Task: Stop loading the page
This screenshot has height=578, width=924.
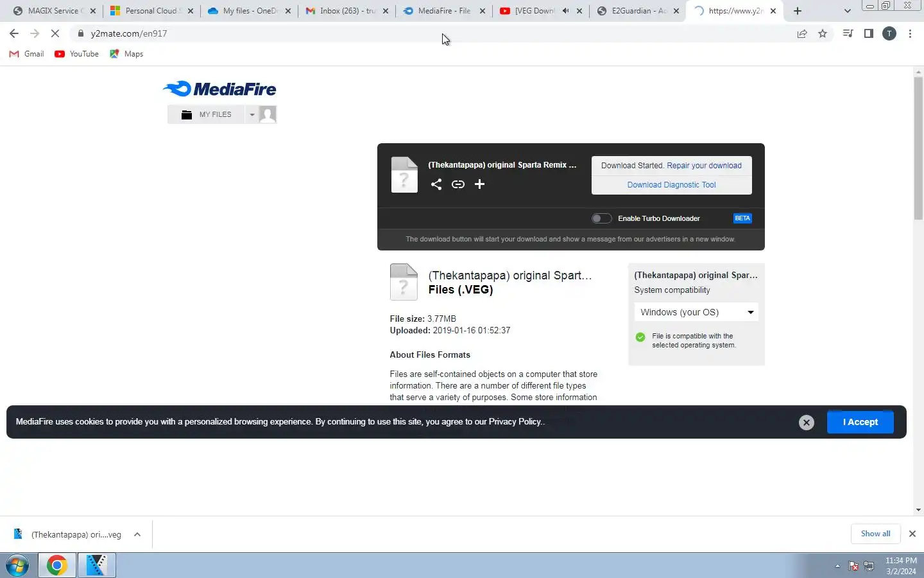Action: [55, 33]
